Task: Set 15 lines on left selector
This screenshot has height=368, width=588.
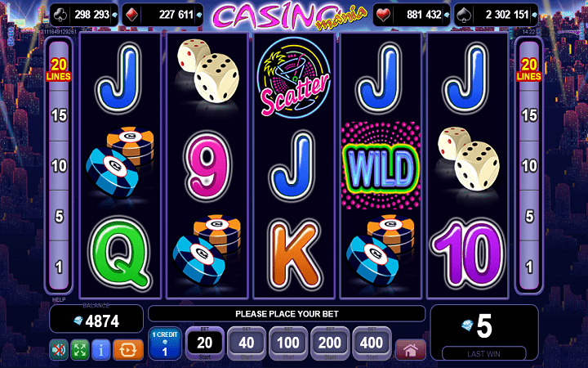Action: 59,115
